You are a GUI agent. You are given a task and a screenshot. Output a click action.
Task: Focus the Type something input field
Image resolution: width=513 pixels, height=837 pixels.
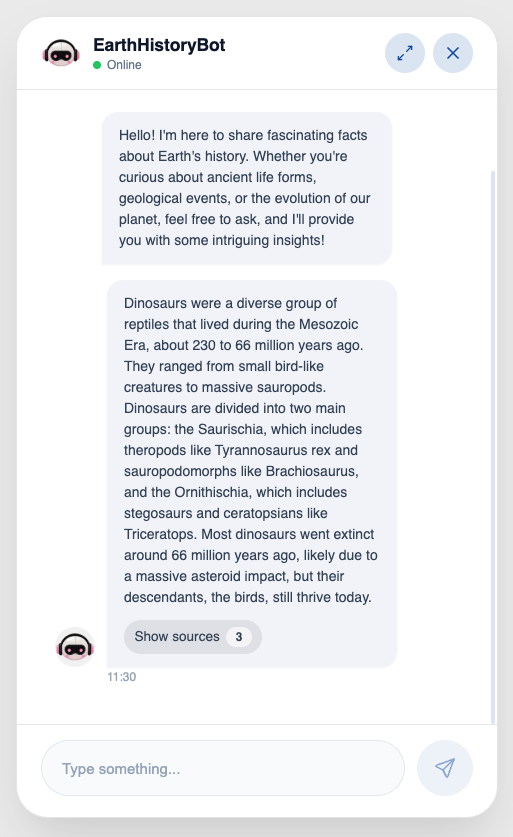223,768
